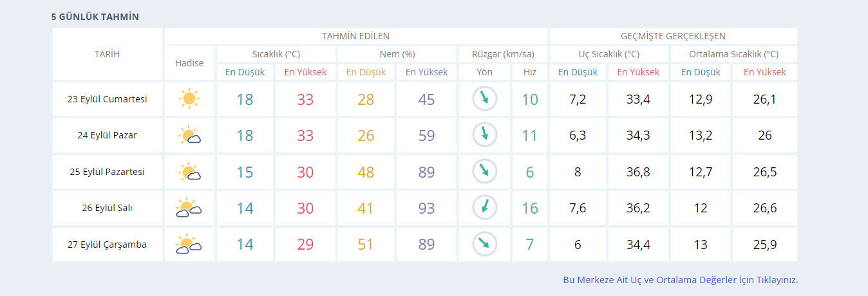Click the wind direction icon for 23 Eylül Cumartesi
This screenshot has width=868, height=296.
(484, 99)
